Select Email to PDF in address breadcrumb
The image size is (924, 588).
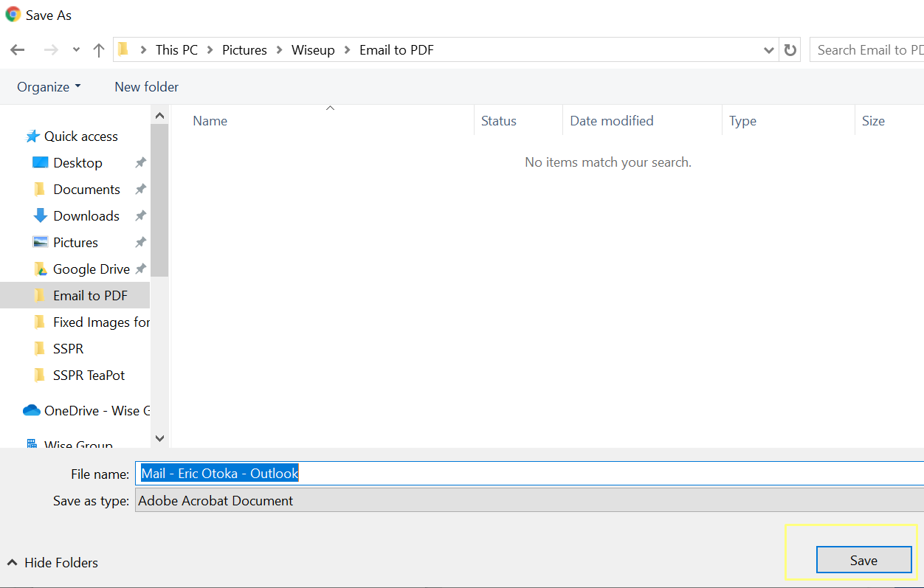coord(396,50)
